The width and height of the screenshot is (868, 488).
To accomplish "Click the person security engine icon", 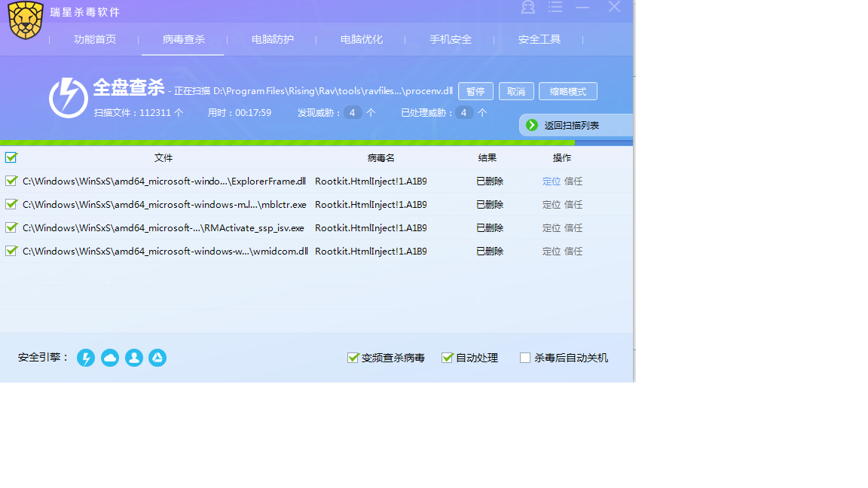I will tap(134, 358).
